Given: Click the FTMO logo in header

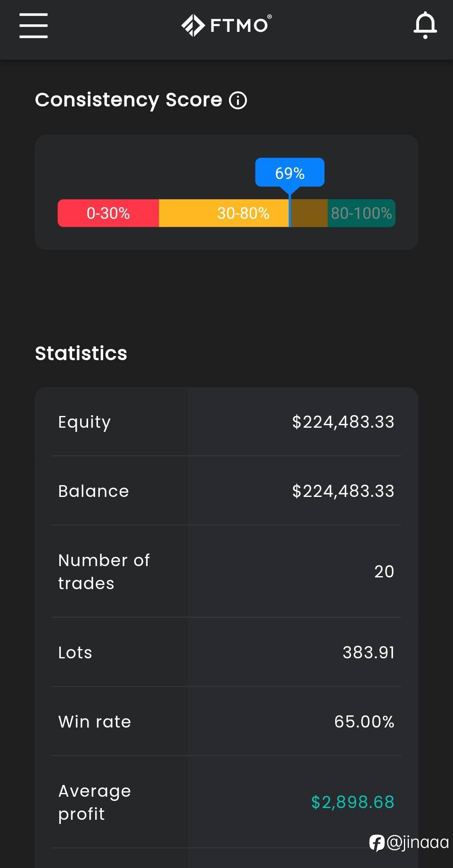Looking at the screenshot, I should (226, 25).
